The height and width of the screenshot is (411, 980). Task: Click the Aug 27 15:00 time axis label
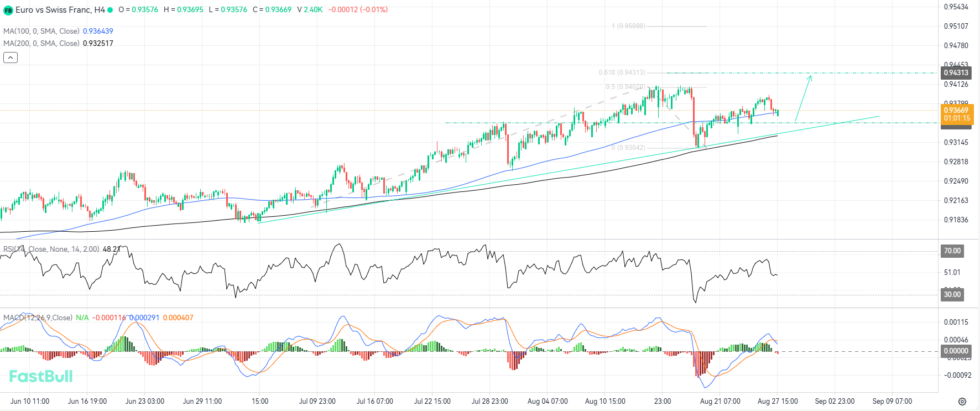click(x=778, y=401)
